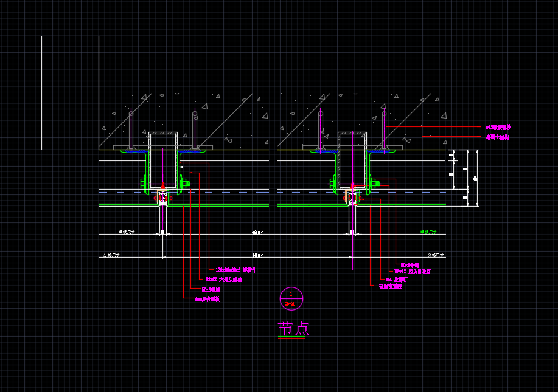Image resolution: width=558 pixels, height=392 pixels.
Task: Click the rectangular steel tube in right detail
Action: tap(352, 158)
